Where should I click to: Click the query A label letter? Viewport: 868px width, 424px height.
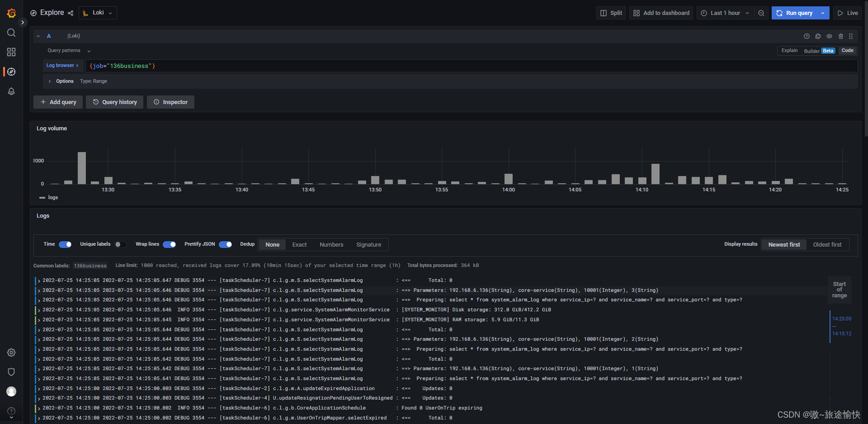point(49,36)
